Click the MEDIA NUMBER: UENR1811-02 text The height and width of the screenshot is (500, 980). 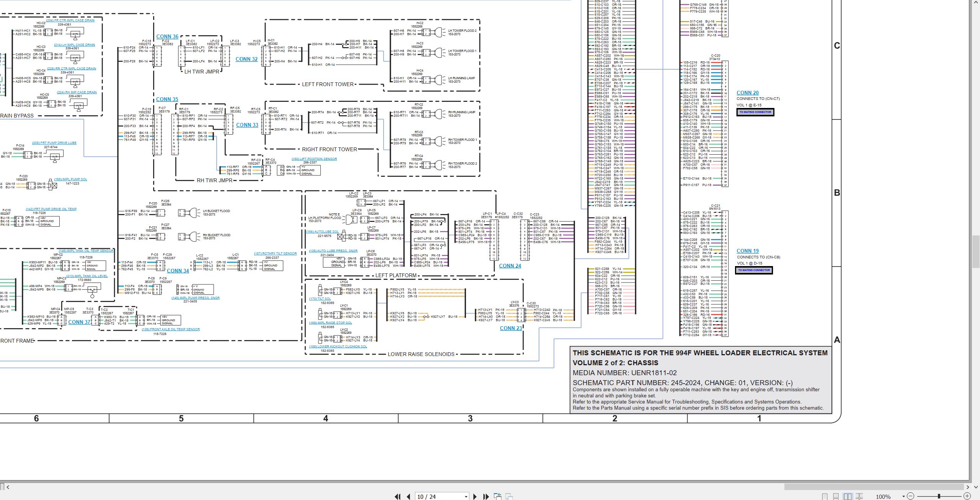[x=625, y=373]
